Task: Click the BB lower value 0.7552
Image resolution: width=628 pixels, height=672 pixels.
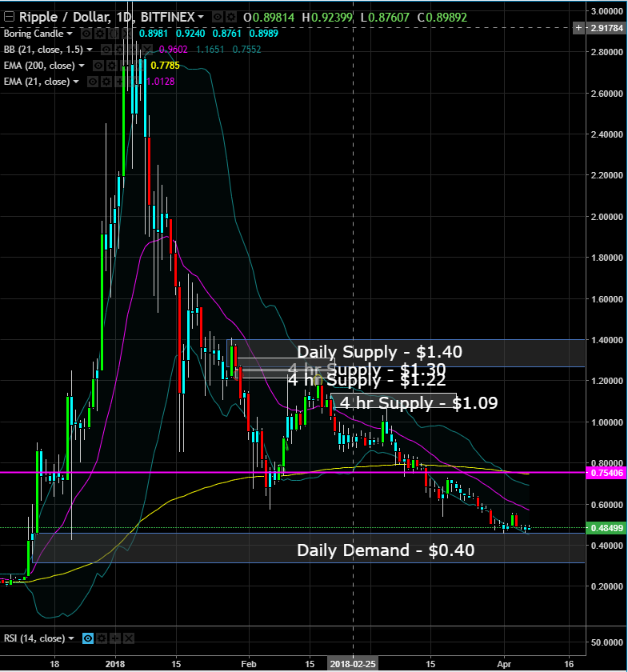Action: click(246, 50)
